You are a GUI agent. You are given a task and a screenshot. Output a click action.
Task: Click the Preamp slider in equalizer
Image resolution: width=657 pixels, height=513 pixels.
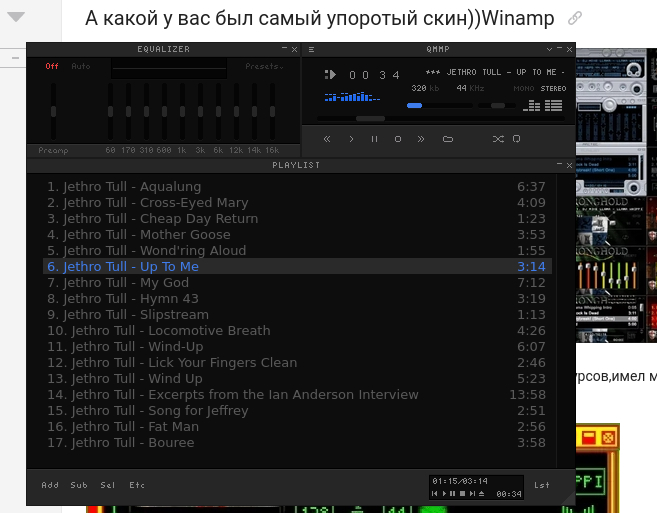point(53,111)
